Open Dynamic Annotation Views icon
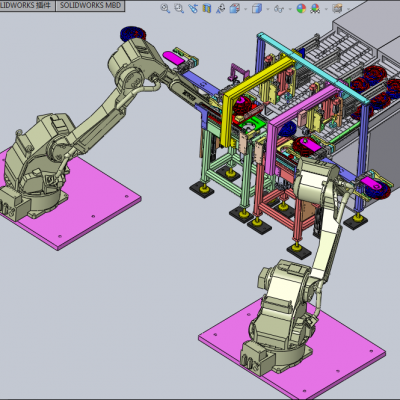This screenshot has width=400, height=400. [x=220, y=8]
